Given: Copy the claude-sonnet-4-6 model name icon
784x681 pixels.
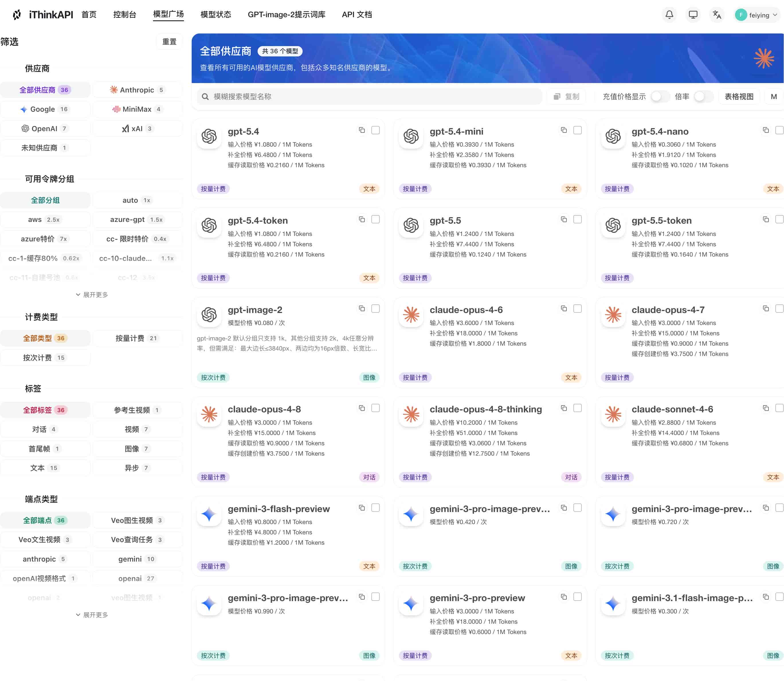Looking at the screenshot, I should point(765,408).
